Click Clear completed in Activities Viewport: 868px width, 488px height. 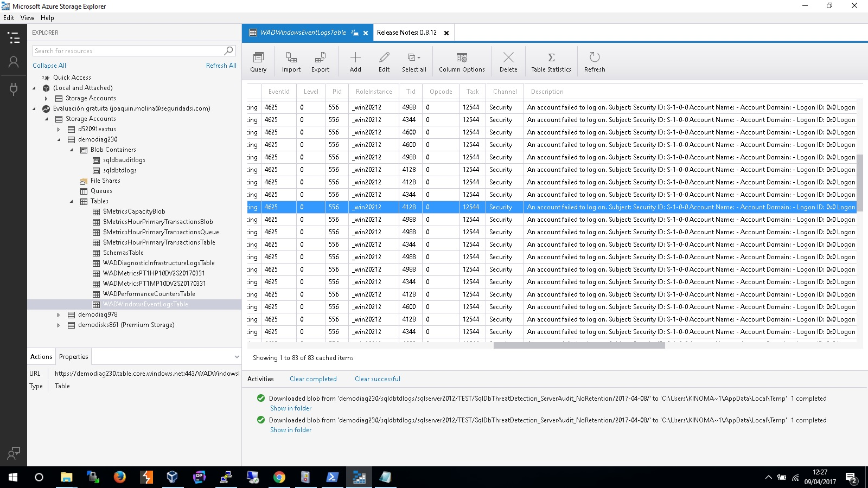point(313,379)
